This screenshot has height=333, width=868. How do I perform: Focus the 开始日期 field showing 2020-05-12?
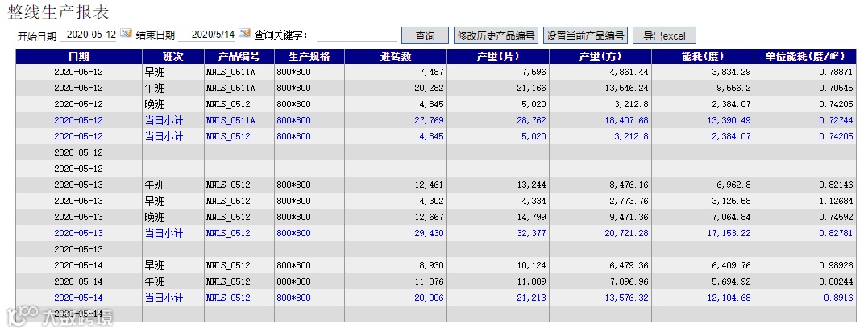tap(88, 35)
